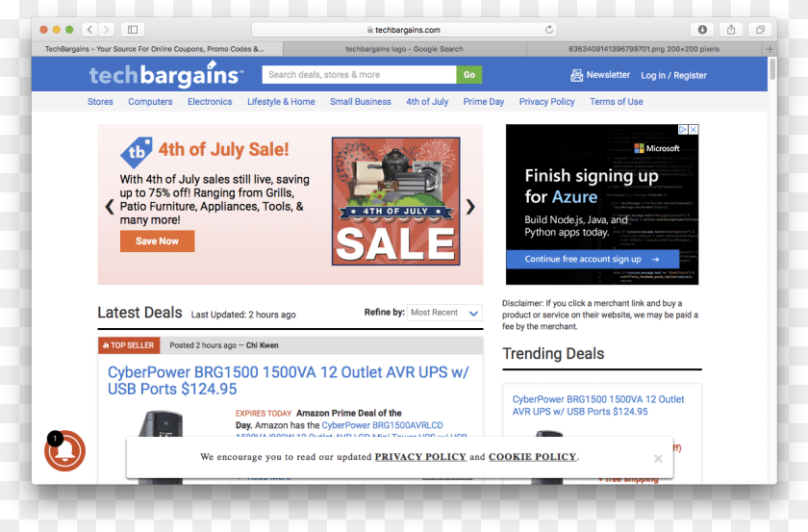Open Terms of Use nav link
This screenshot has width=808, height=532.
(x=617, y=102)
